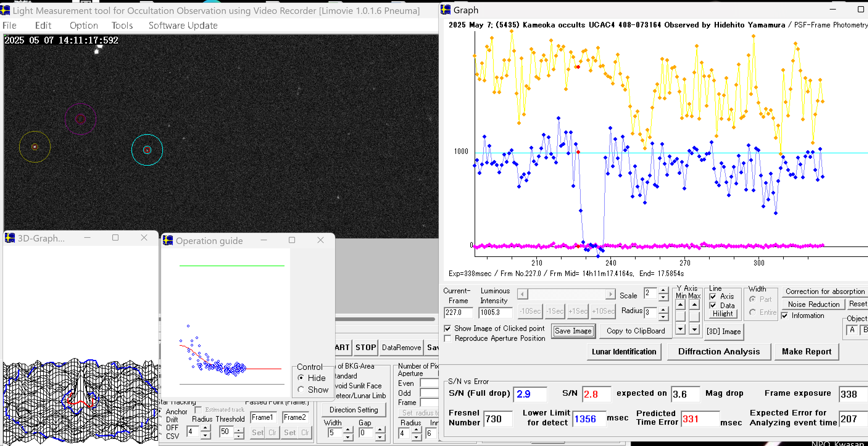Viewport: 868px width, 446px height.
Task: Select the Show radio button in Control
Action: coord(301,390)
